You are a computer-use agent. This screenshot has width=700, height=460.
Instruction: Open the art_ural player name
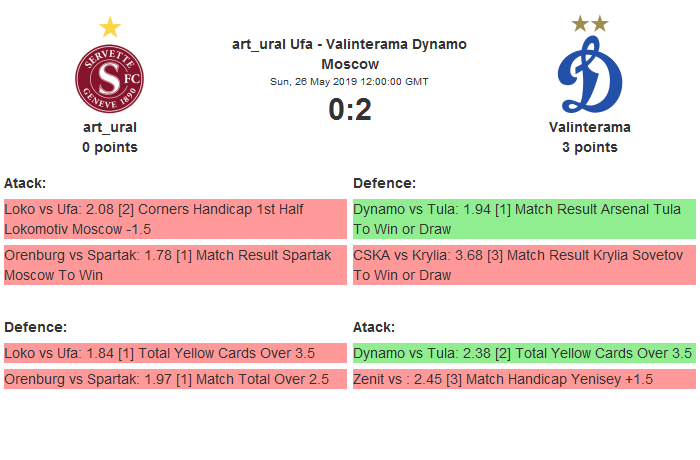point(110,127)
